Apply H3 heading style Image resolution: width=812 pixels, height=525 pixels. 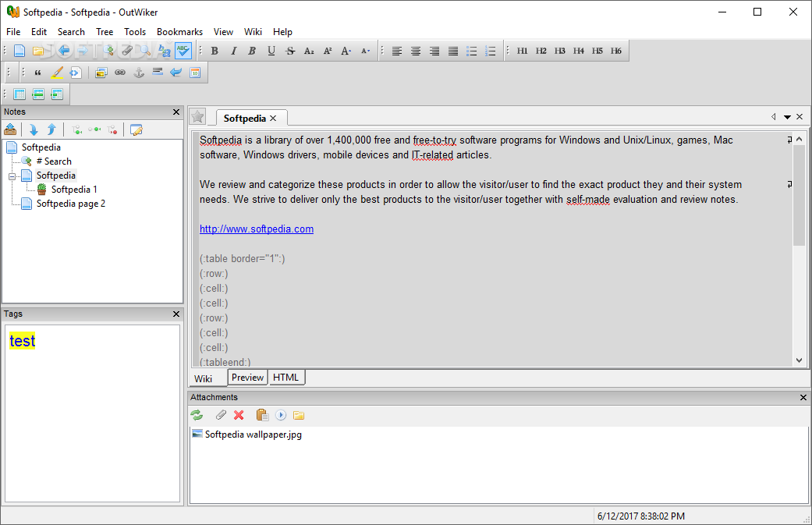click(x=560, y=51)
